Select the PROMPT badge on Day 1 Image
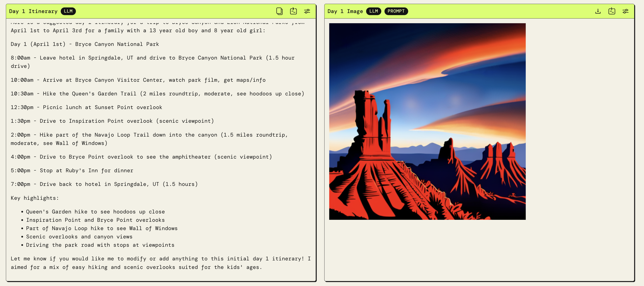 click(396, 11)
